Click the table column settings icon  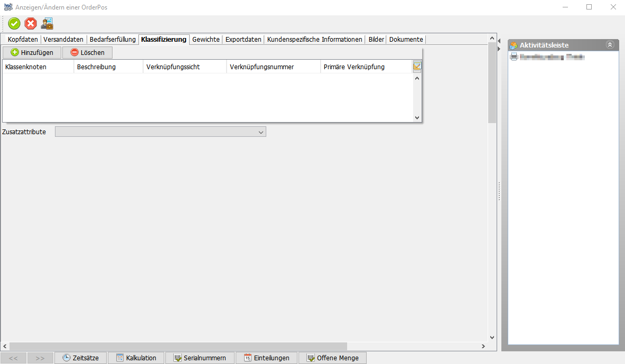tap(417, 66)
